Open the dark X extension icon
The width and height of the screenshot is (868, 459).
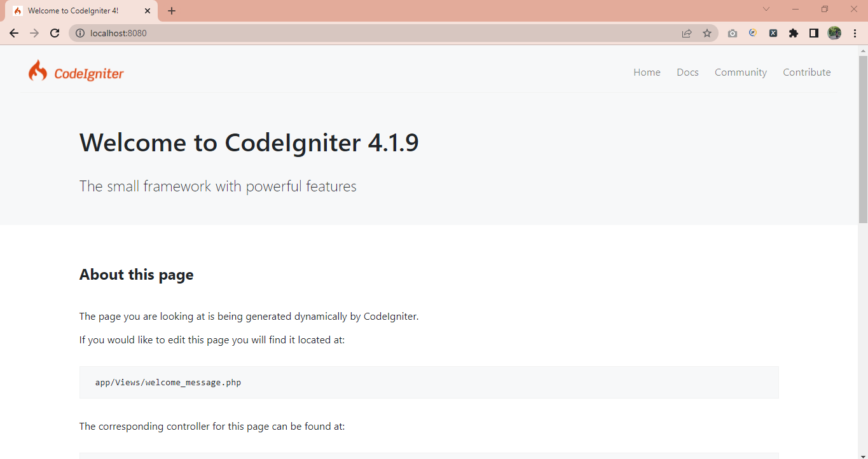tap(773, 33)
